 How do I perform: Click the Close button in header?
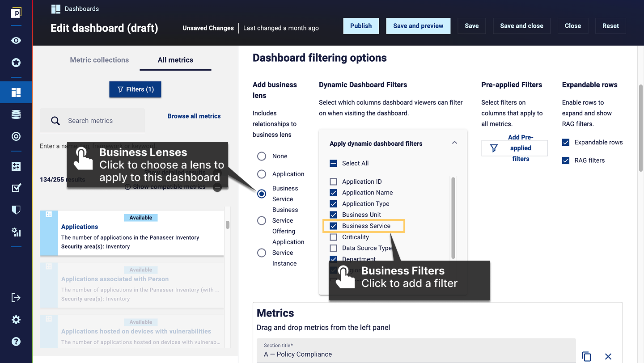click(573, 26)
